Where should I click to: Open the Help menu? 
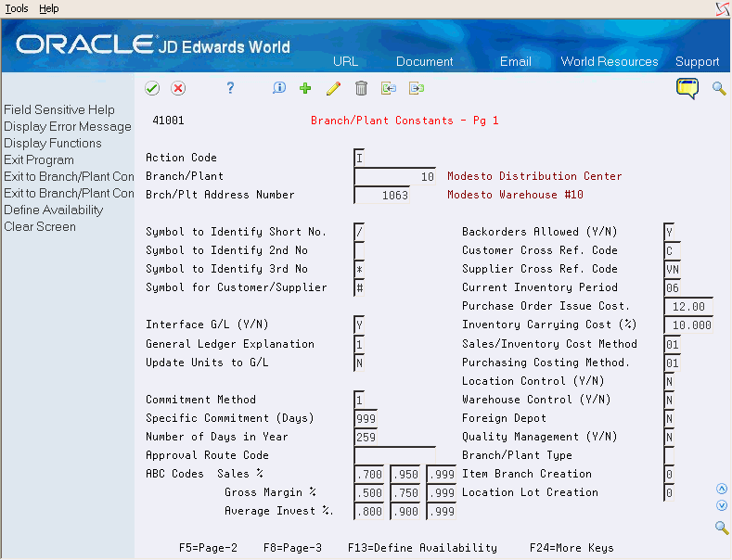tap(48, 8)
